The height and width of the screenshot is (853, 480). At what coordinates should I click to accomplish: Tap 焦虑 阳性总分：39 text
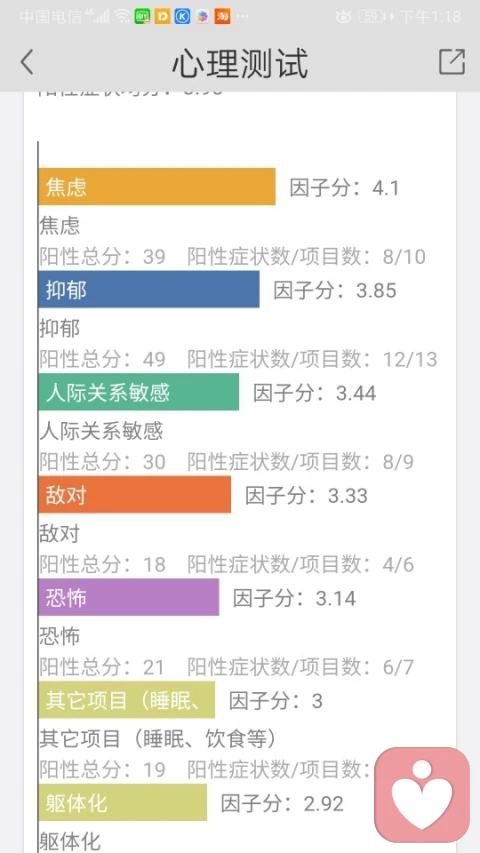[102, 257]
